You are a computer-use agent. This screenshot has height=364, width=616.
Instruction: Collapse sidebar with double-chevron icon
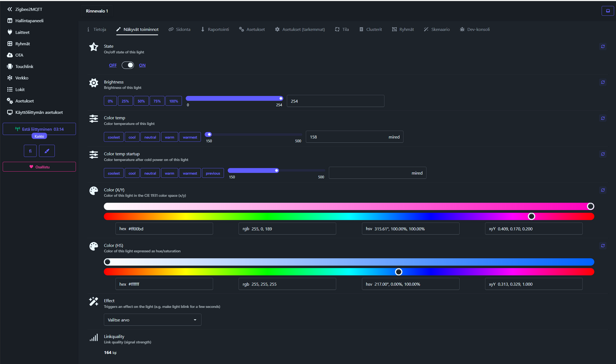coord(9,9)
